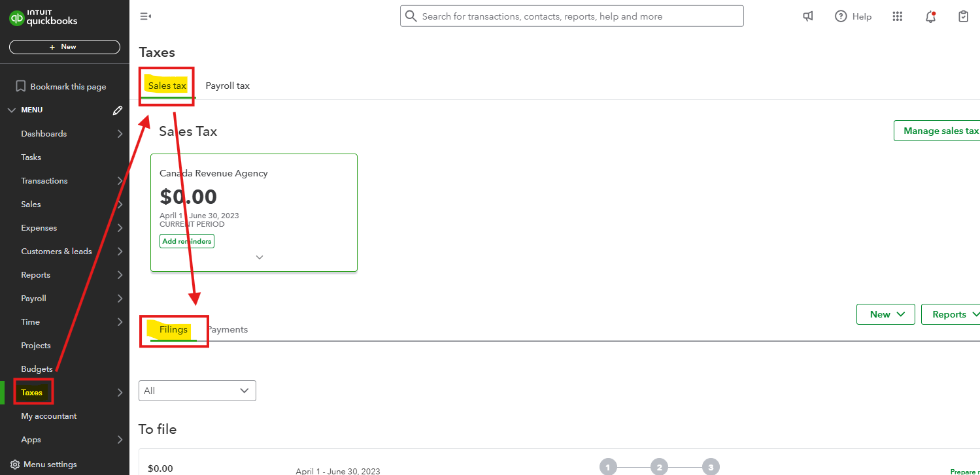
Task: Click the Menu settings gear icon
Action: pyautogui.click(x=15, y=465)
